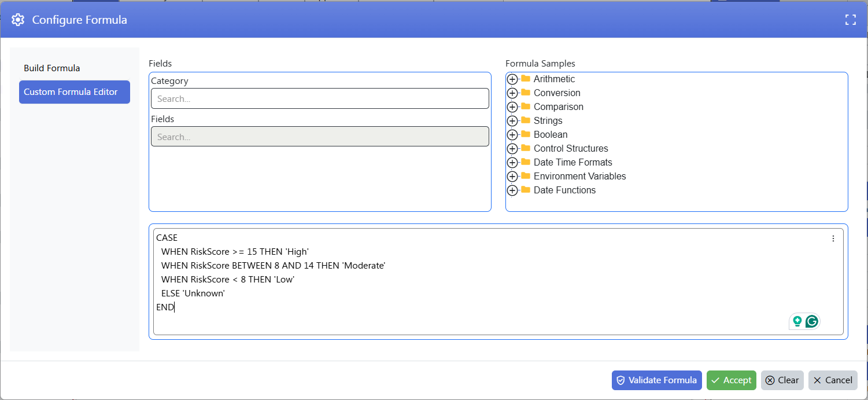Click the Environment Variables folder icon
The height and width of the screenshot is (400, 868).
coord(525,175)
